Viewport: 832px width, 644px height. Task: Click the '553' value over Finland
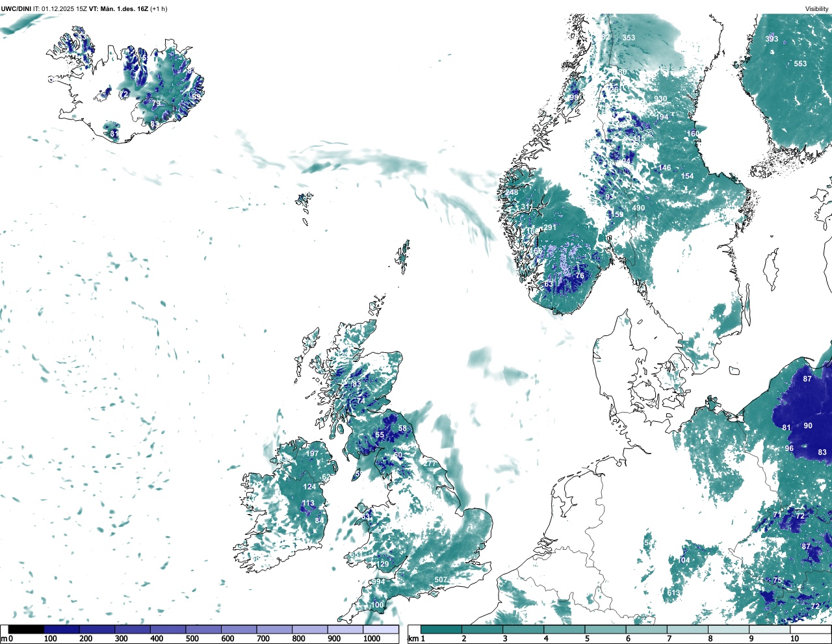800,64
